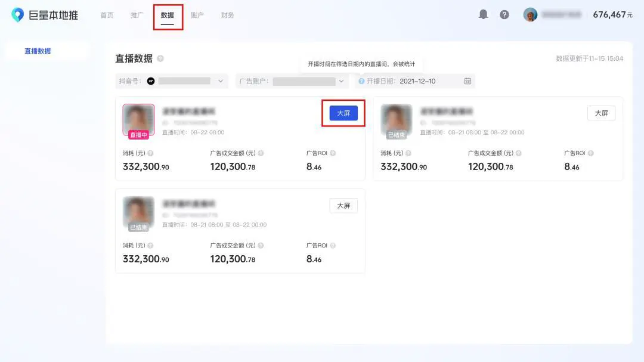The height and width of the screenshot is (362, 644).
Task: Click info icon before 开播日期 label
Action: pyautogui.click(x=361, y=81)
